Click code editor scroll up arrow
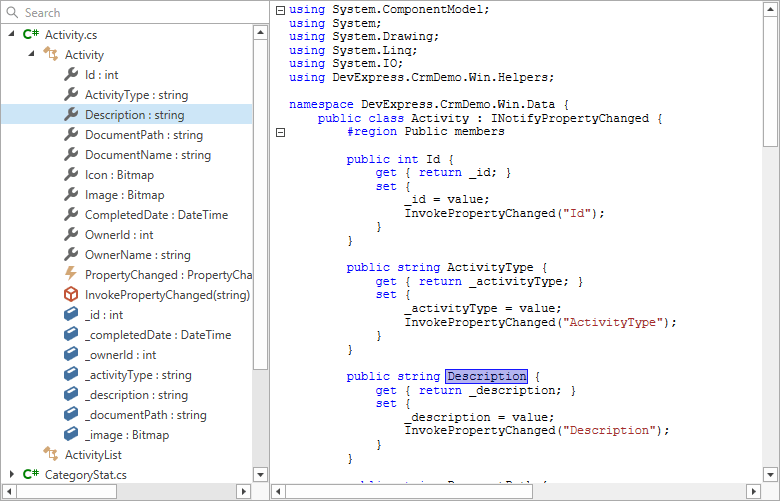780x501 pixels. [770, 9]
